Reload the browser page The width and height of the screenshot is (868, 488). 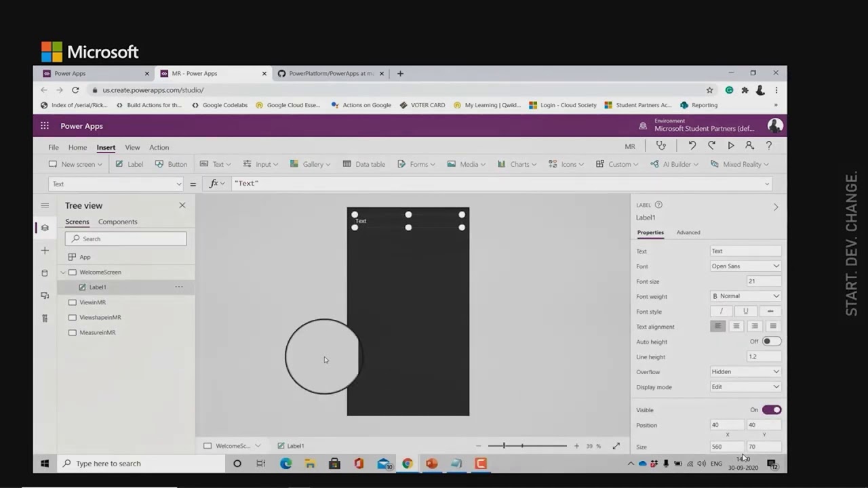point(75,89)
